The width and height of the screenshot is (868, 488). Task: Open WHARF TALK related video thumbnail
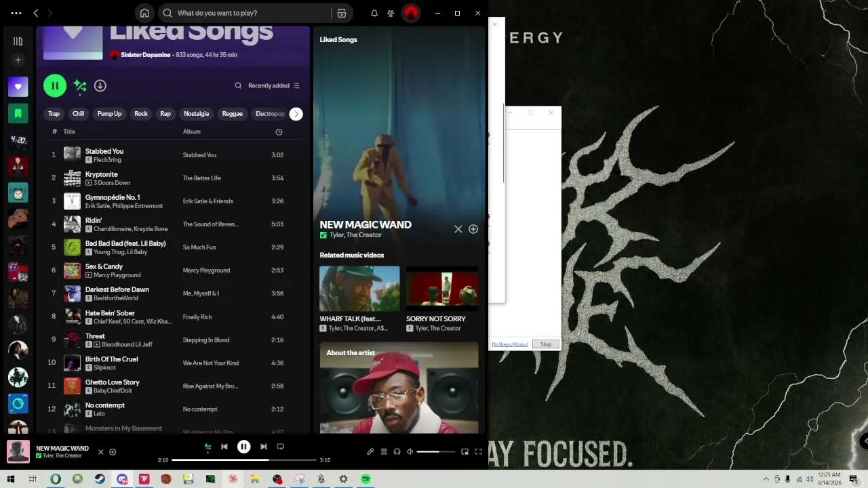click(x=359, y=289)
